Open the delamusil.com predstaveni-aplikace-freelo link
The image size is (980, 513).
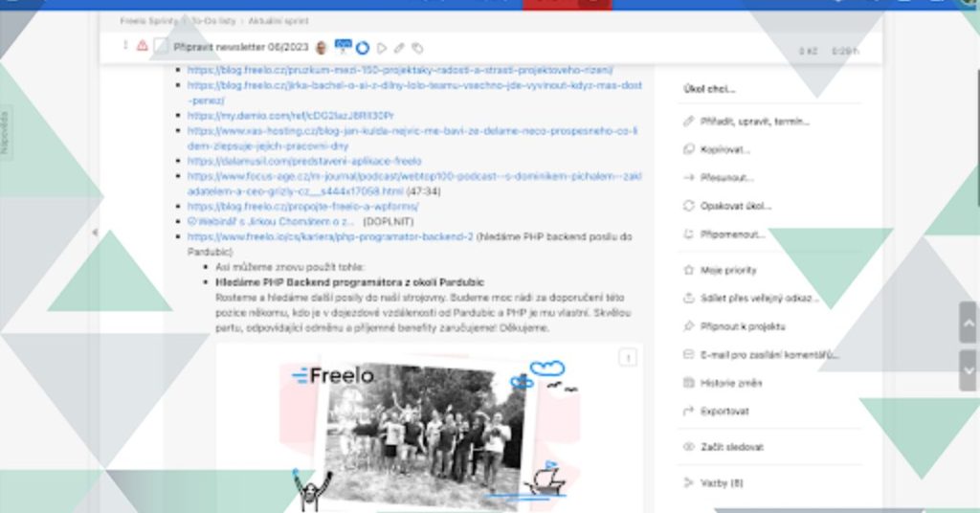[304, 161]
